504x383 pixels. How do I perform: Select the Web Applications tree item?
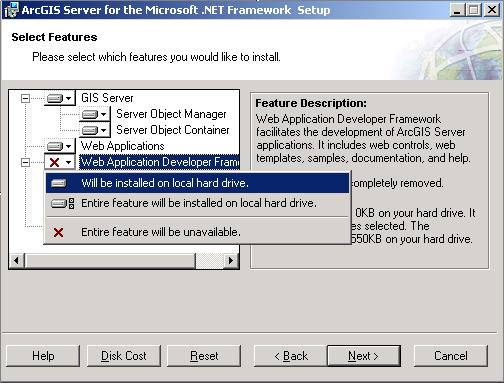tap(123, 146)
